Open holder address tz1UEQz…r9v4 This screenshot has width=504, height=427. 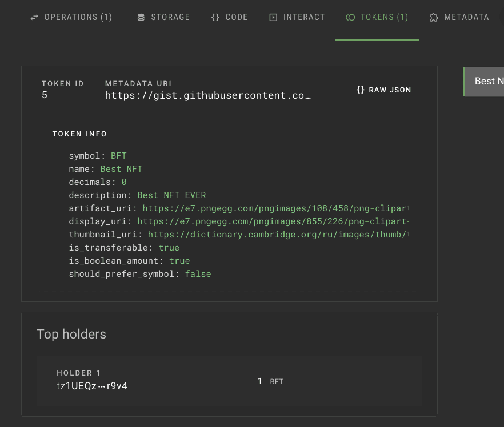tap(92, 386)
